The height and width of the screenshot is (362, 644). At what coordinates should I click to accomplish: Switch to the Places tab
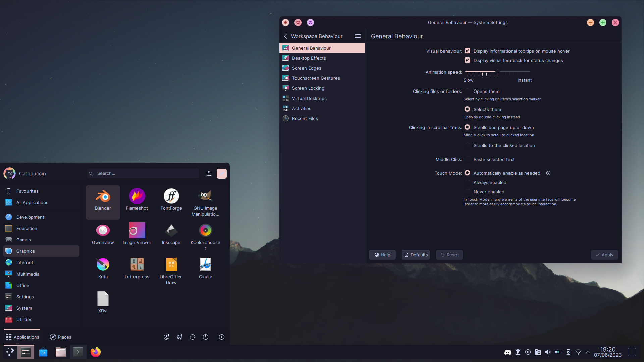coord(61,337)
